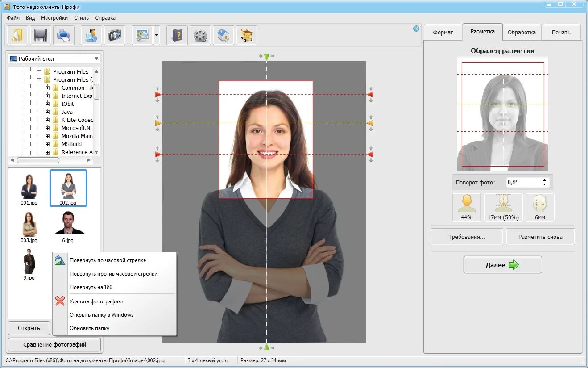Collapse the Program Files (x86) folder

click(x=39, y=80)
